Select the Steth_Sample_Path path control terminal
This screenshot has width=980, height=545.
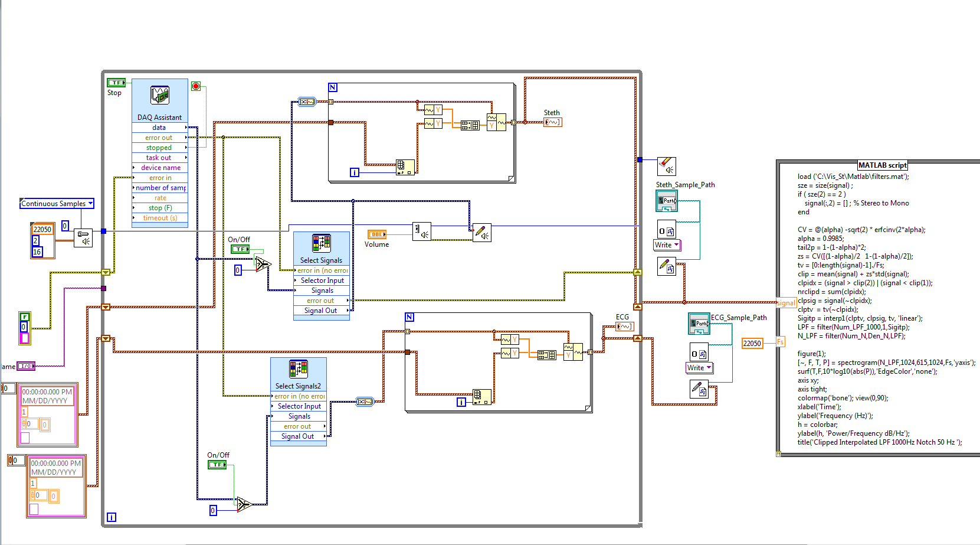point(667,201)
